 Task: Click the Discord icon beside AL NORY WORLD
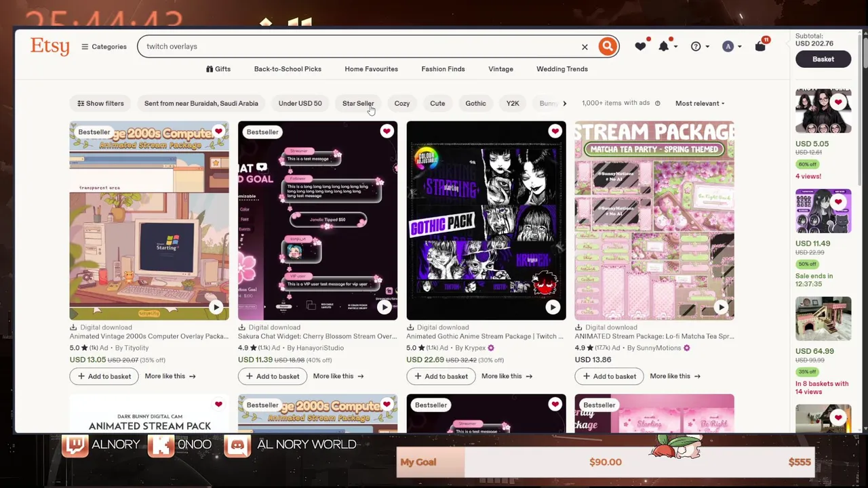(x=237, y=445)
